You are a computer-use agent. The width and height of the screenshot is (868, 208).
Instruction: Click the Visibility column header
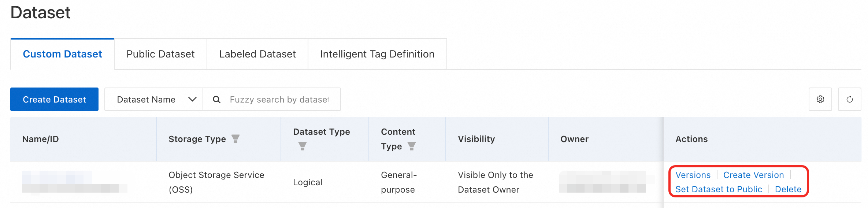(x=476, y=139)
